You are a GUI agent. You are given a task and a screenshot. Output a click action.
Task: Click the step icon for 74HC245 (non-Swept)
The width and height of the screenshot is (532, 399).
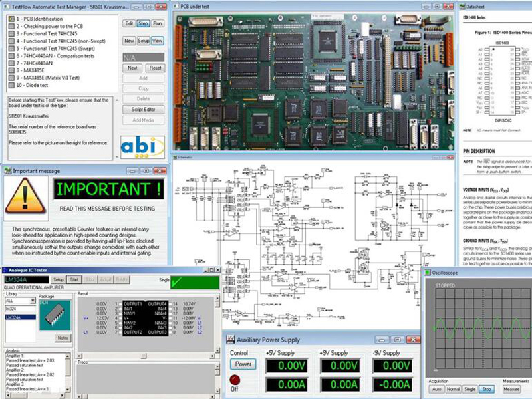pyautogui.click(x=11, y=41)
